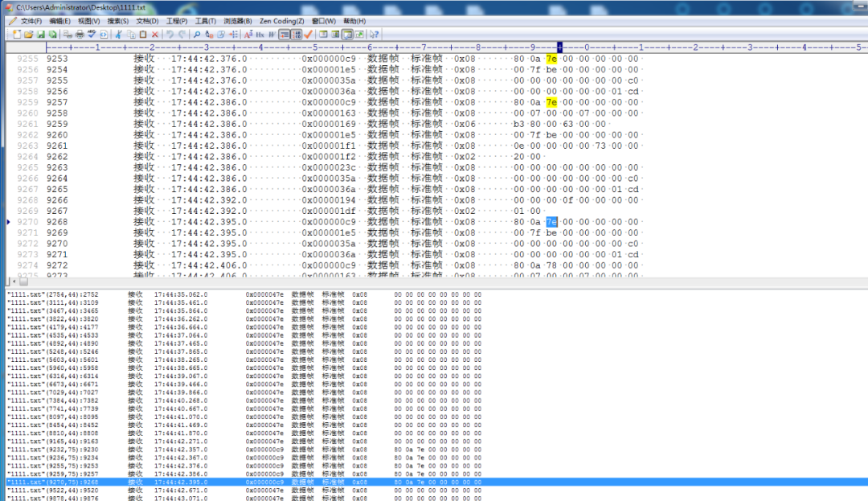Save the file with the floppy icon
The width and height of the screenshot is (868, 501).
click(40, 35)
